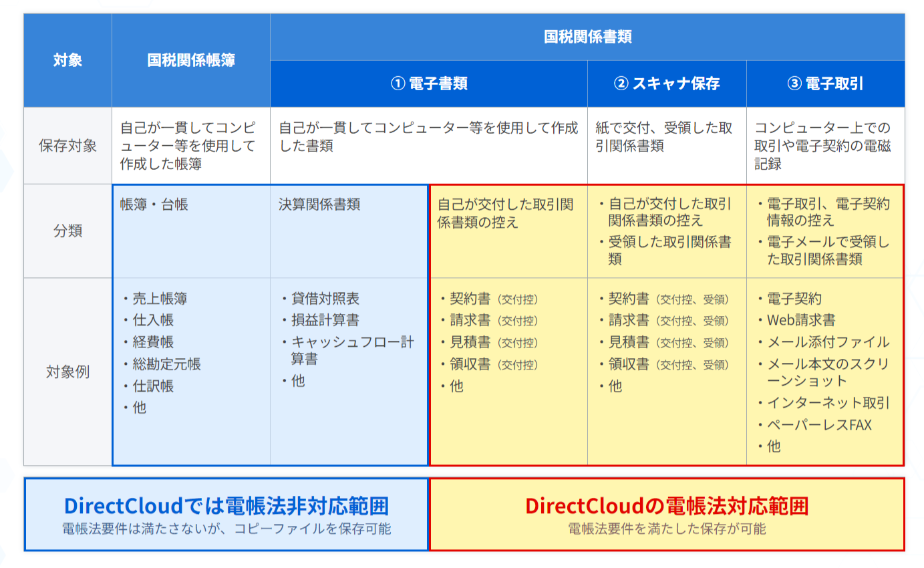Select 電帳法要件を満たした保存が可能 caption
Viewport: 924px width, 568px height.
(x=667, y=529)
